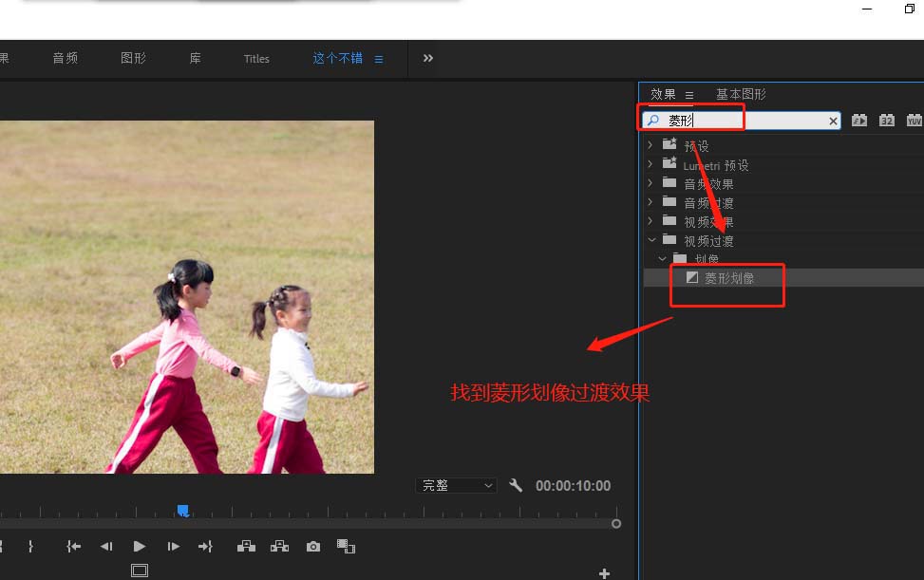Step forward one frame
924x580 pixels.
click(x=173, y=547)
